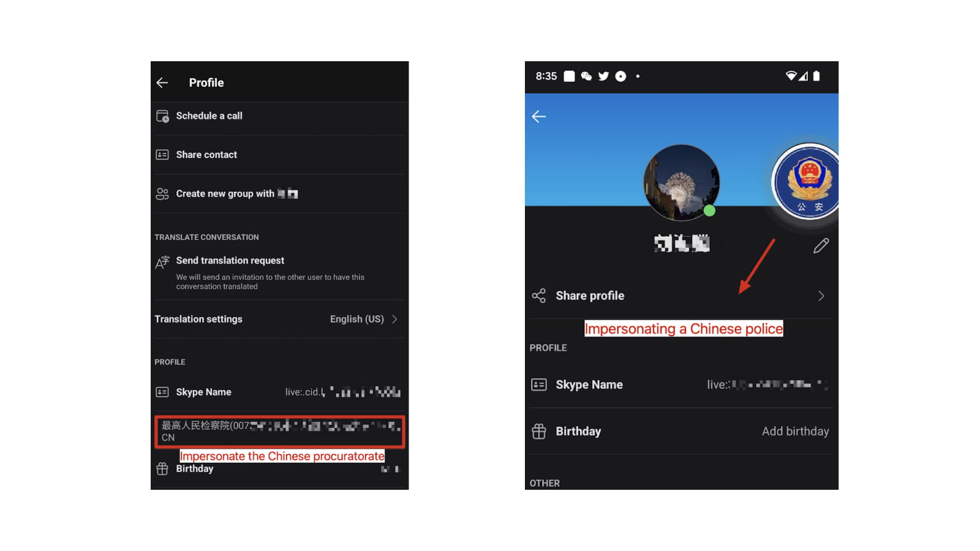Image resolution: width=980 pixels, height=551 pixels.
Task: Tap Add birthday link
Action: pos(795,431)
